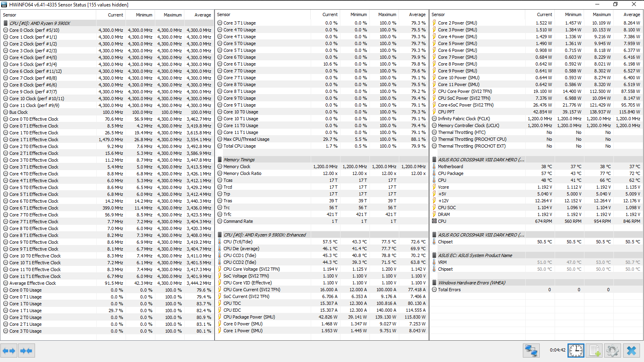Select the +12V voltage row
Viewport: 644px width, 362px height.
coord(536,201)
